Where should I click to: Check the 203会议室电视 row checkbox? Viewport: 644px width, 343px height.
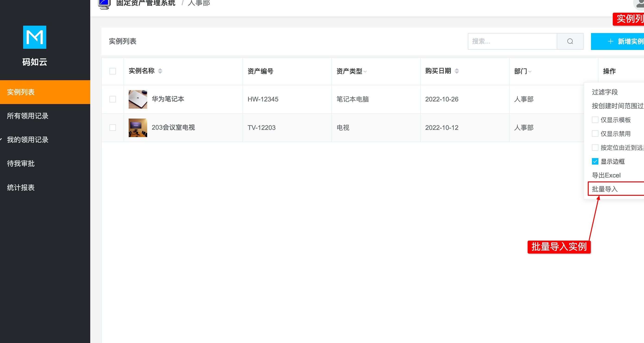[x=113, y=128]
